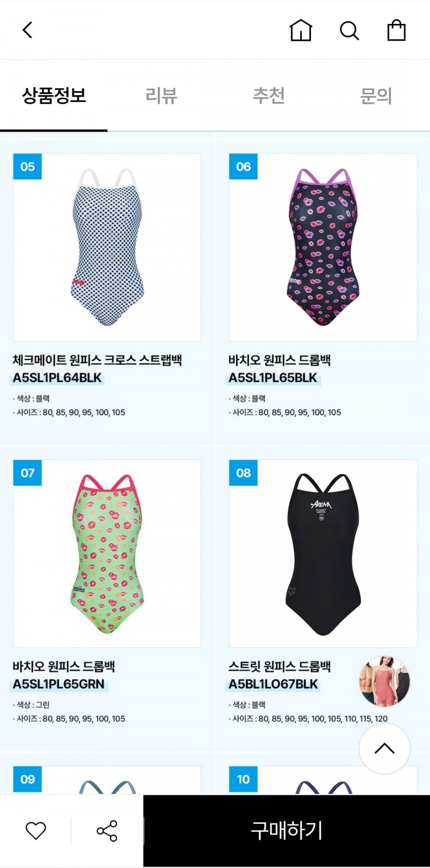Open product code A5SL1PL65GRN
The image size is (430, 868).
tap(59, 684)
